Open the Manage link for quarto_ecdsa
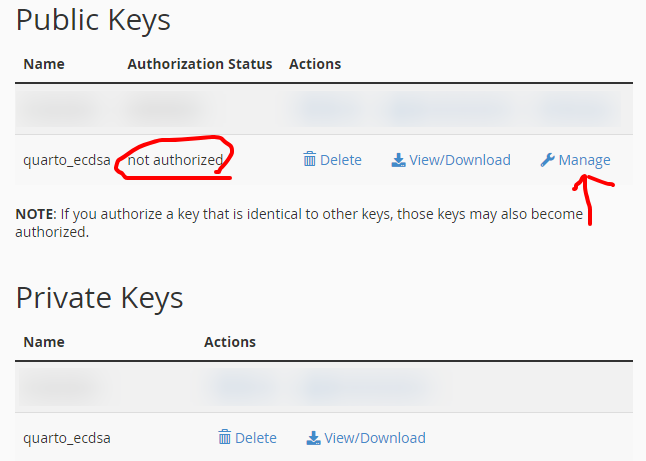 [x=584, y=160]
